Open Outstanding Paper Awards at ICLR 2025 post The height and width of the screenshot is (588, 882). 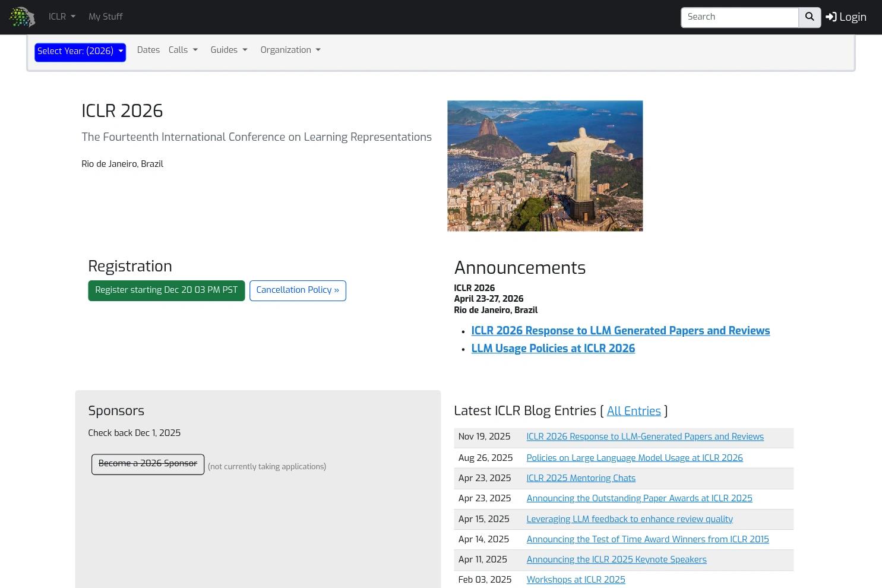pos(639,498)
